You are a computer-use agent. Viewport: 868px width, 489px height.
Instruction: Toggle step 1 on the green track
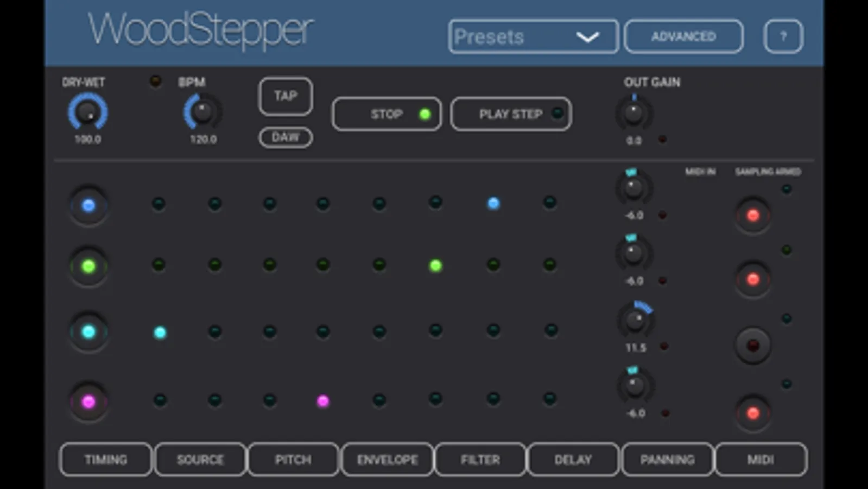pos(159,265)
